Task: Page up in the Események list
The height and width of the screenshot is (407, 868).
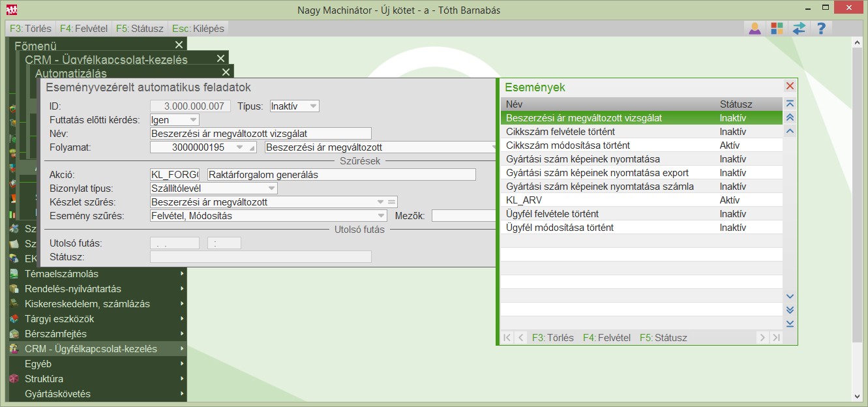Action: point(790,117)
